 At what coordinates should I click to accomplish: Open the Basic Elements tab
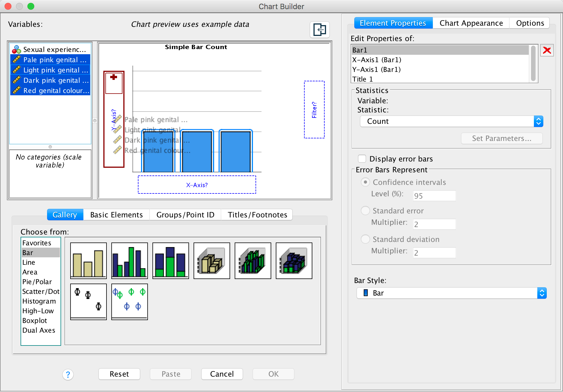pos(116,215)
